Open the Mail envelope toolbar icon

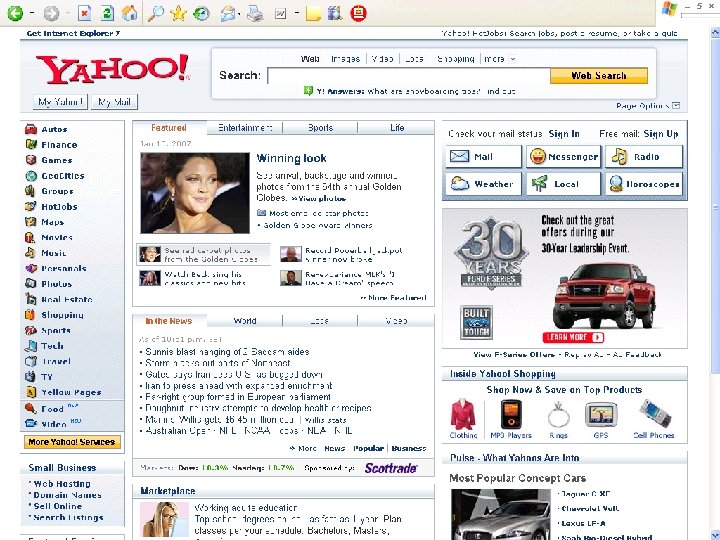click(228, 14)
